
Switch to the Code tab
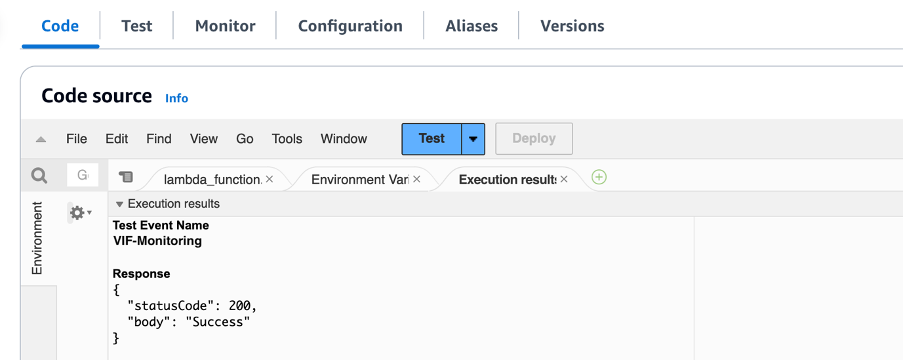pos(60,26)
